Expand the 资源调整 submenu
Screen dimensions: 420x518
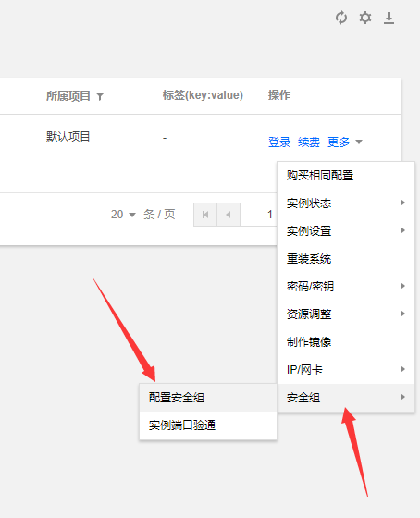click(346, 314)
